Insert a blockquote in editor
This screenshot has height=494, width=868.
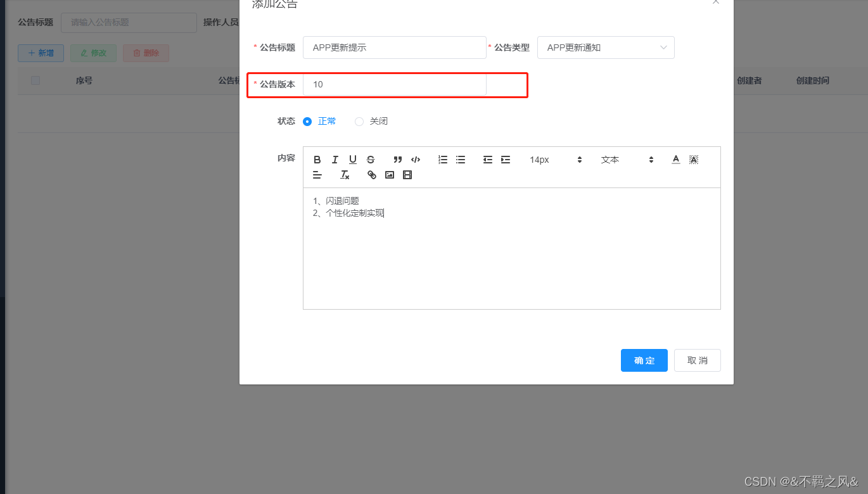pyautogui.click(x=398, y=160)
